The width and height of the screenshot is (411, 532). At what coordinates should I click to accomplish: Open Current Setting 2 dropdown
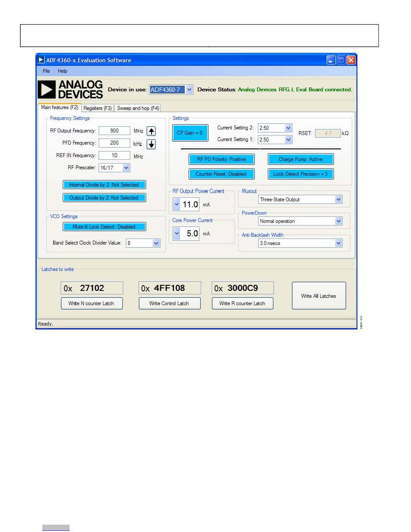tap(288, 128)
